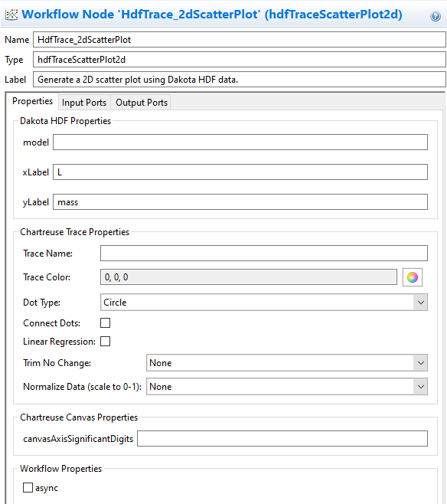The image size is (447, 504).
Task: Click the Label input field
Action: (x=240, y=80)
